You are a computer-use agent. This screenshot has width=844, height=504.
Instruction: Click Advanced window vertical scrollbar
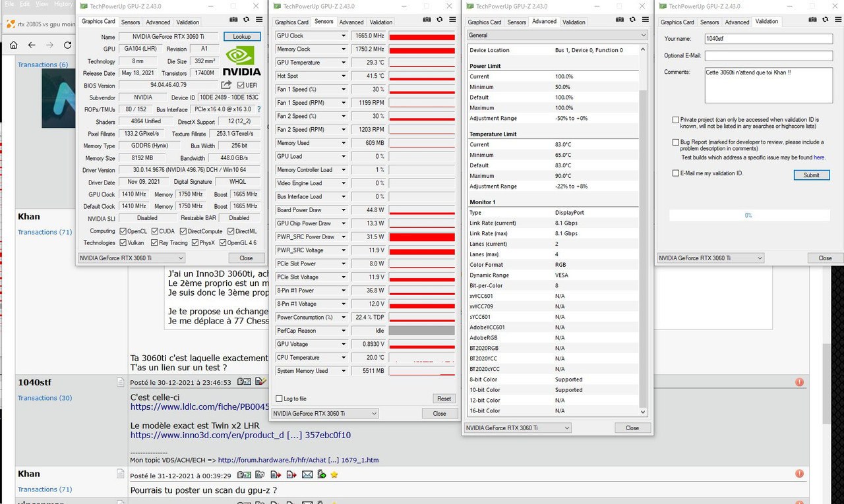[644, 230]
